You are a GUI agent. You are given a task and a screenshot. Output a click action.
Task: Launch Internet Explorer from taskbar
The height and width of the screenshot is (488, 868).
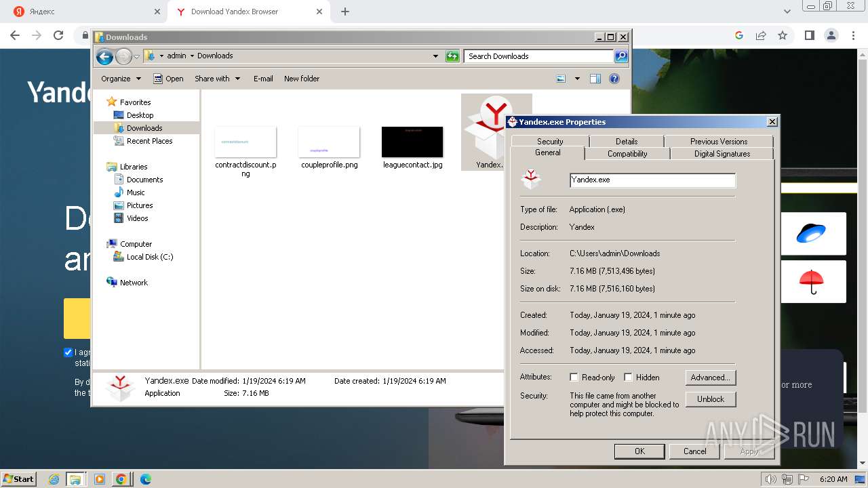54,479
